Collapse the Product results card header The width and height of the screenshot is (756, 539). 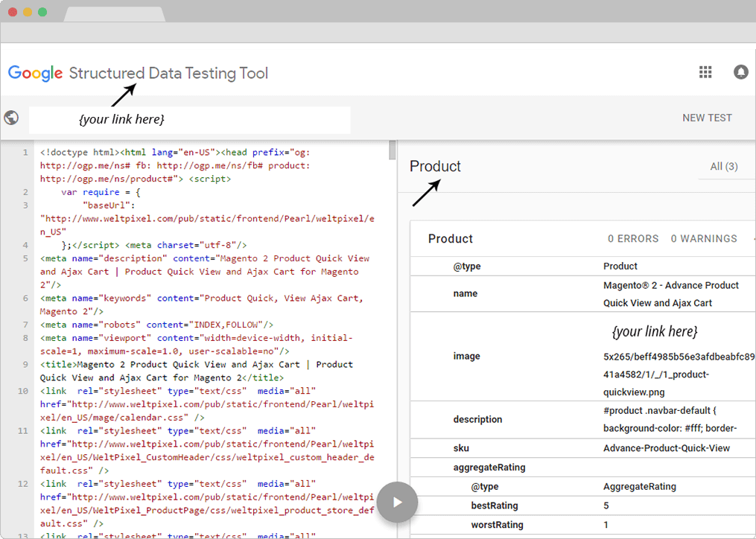(x=583, y=239)
